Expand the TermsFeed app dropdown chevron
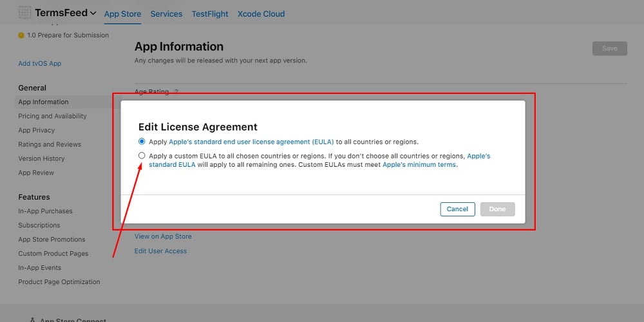 point(93,13)
